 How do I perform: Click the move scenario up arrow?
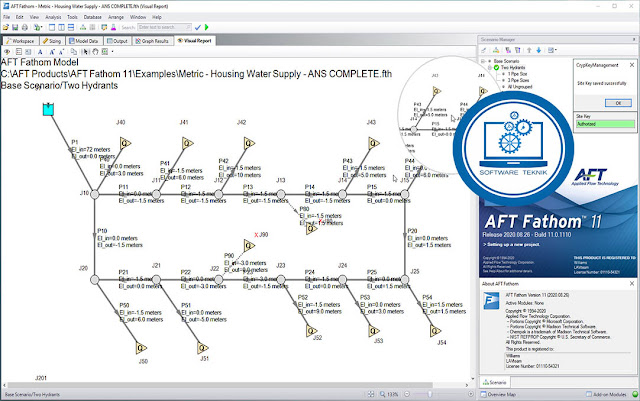pyautogui.click(x=529, y=50)
